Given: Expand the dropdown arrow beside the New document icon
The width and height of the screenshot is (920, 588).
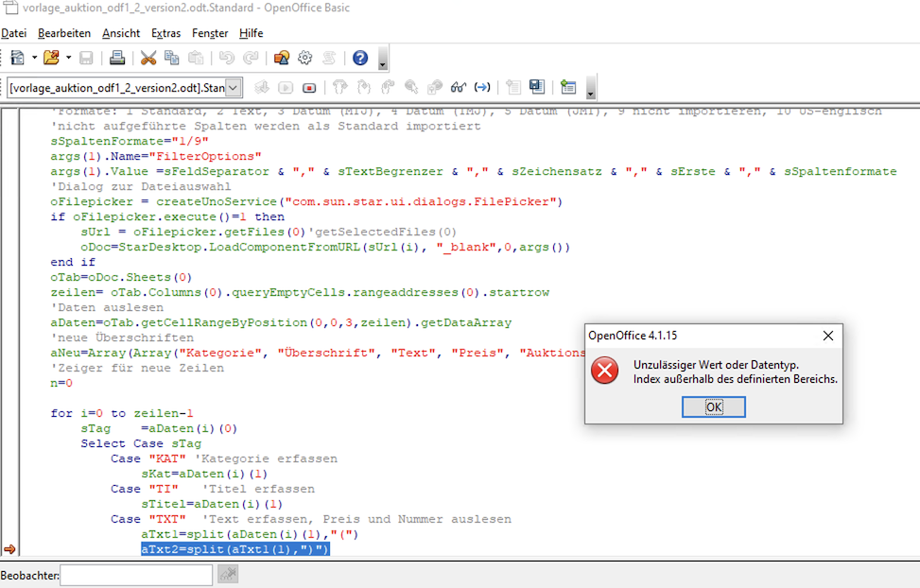Looking at the screenshot, I should coord(35,59).
